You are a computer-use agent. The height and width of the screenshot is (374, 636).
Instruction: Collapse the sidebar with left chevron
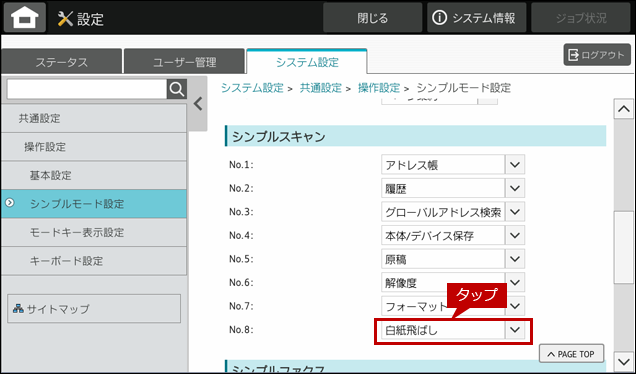coord(198,104)
